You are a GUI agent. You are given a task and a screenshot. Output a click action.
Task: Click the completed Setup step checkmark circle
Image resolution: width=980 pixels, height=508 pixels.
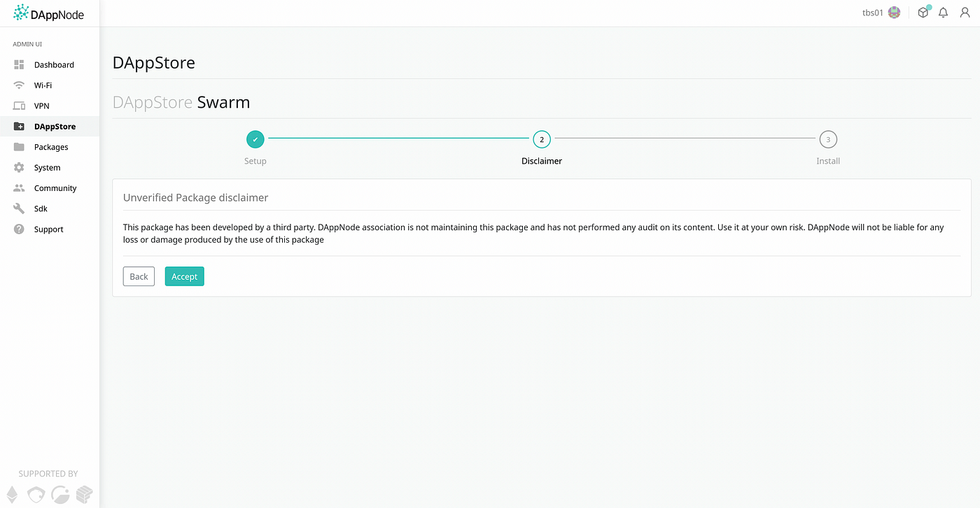coord(255,139)
